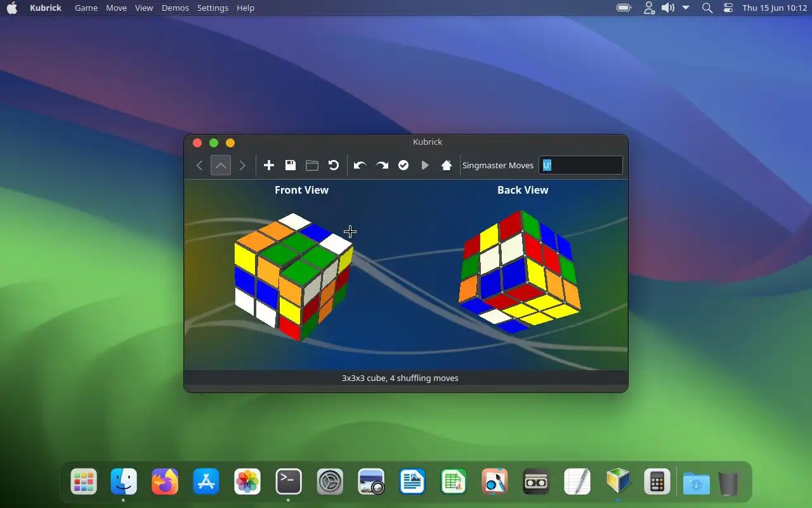Open the text editor notepad in dock
This screenshot has width=812, height=508.
[577, 482]
